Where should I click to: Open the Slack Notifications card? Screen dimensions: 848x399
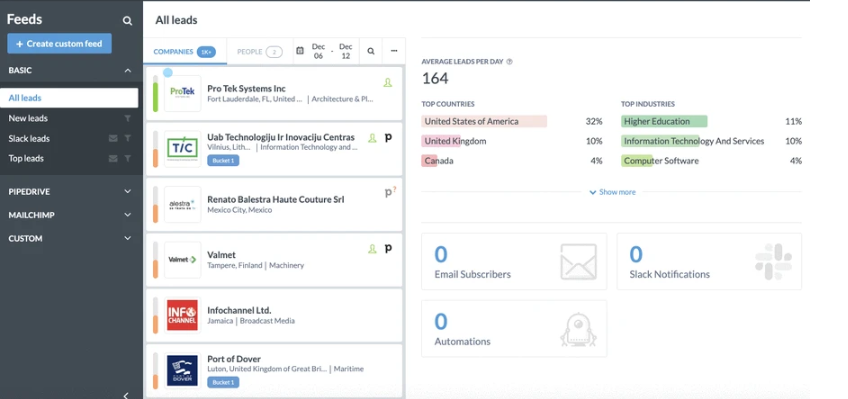pos(709,262)
